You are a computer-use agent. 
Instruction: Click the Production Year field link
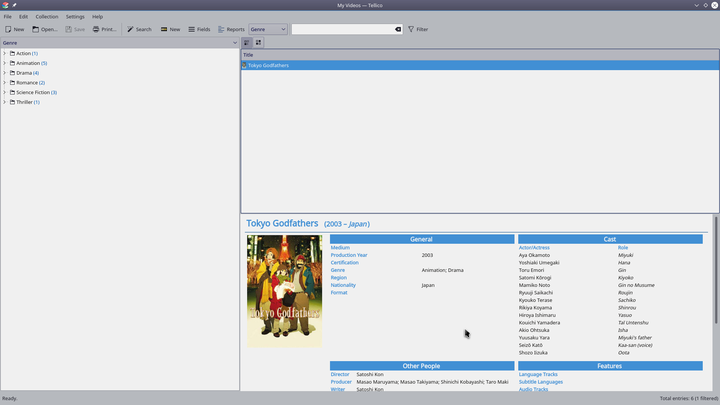click(x=349, y=255)
